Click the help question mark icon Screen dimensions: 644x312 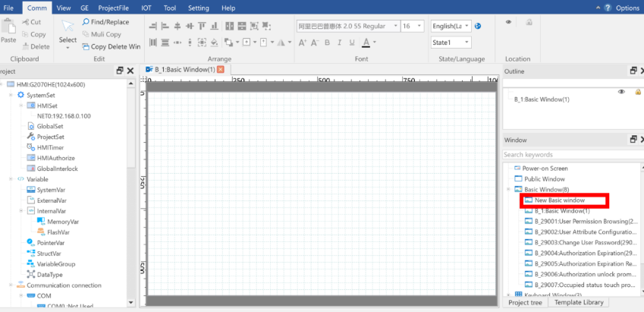[608, 8]
